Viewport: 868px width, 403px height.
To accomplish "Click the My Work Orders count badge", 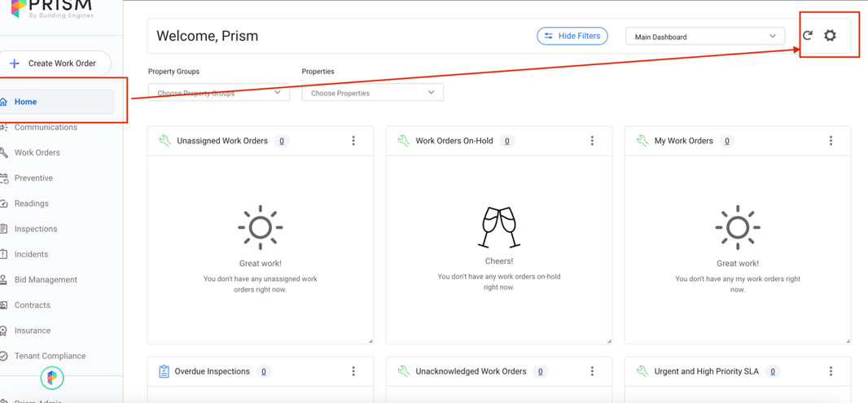I will (x=726, y=141).
